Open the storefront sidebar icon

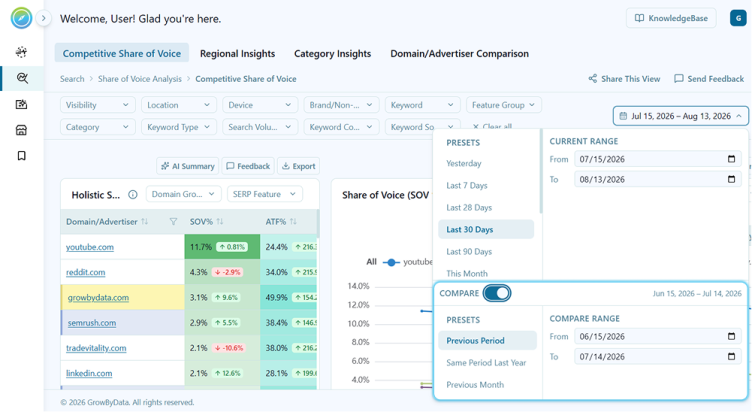point(22,130)
